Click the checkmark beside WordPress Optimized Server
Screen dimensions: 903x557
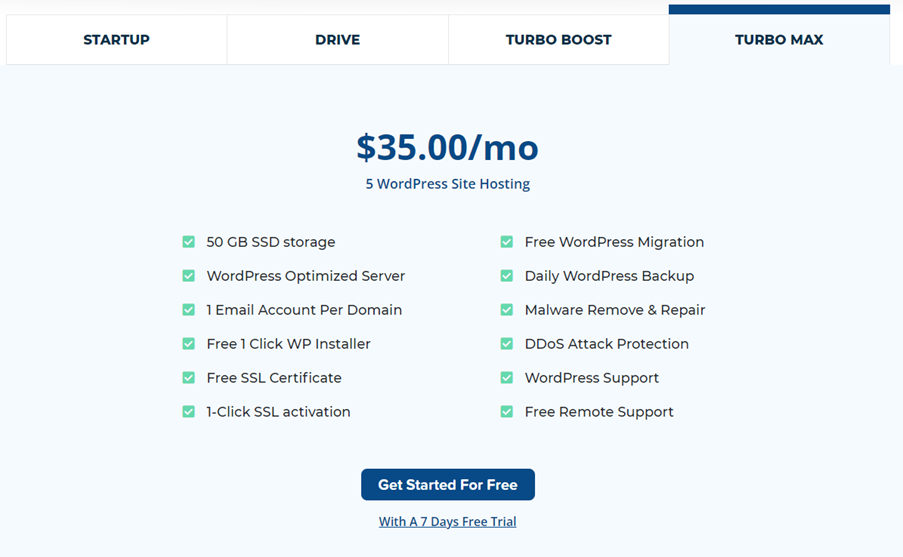[x=188, y=276]
